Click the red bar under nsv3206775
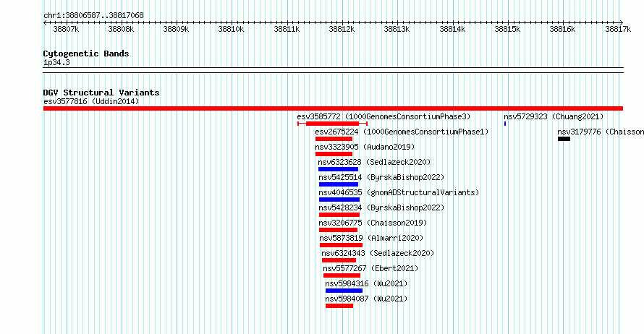 (x=338, y=230)
